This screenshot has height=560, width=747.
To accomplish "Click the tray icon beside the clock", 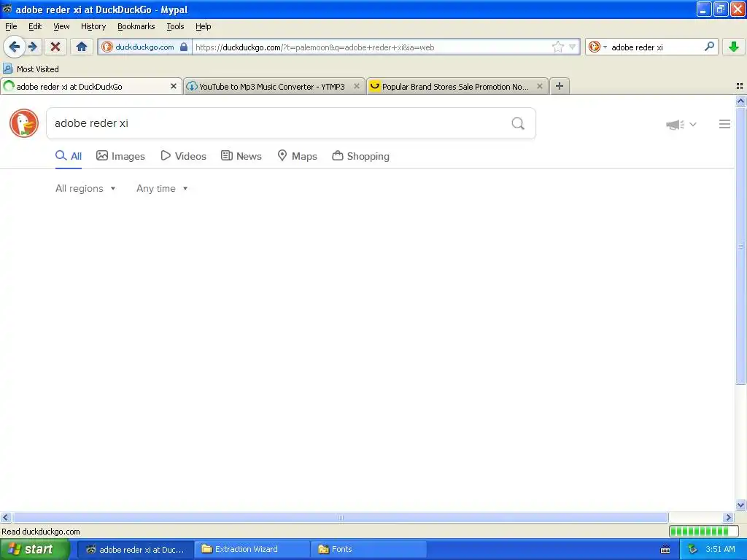I will [x=693, y=550].
